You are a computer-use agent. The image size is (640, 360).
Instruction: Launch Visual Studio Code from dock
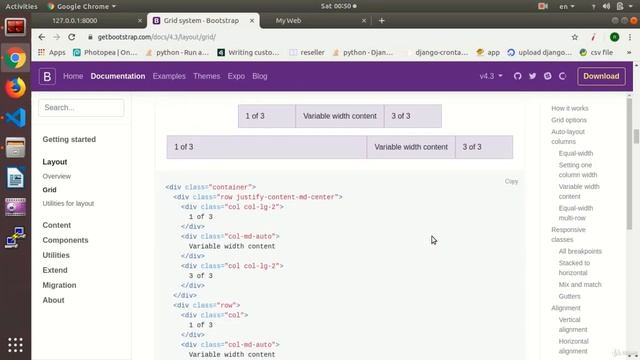pos(16,118)
